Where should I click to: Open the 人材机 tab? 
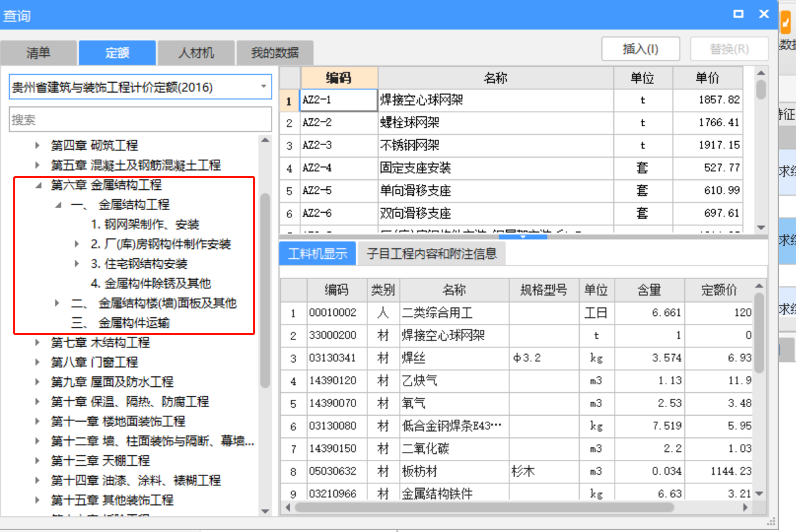pyautogui.click(x=196, y=53)
